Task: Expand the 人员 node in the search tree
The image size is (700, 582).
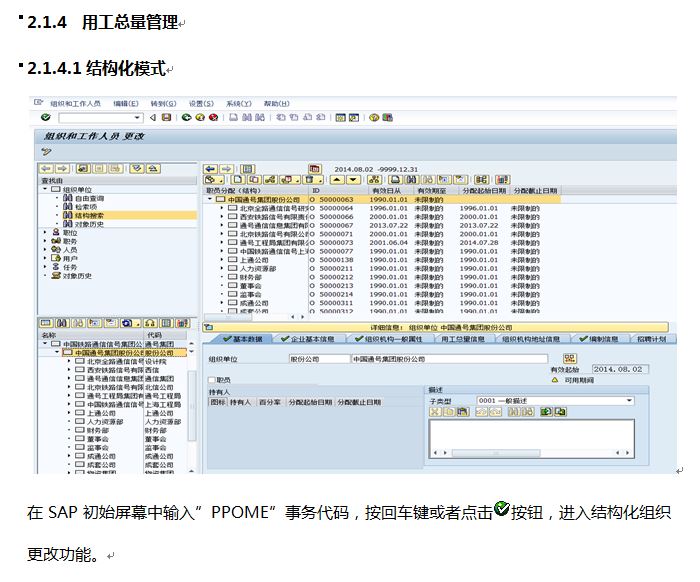Action: click(45, 249)
